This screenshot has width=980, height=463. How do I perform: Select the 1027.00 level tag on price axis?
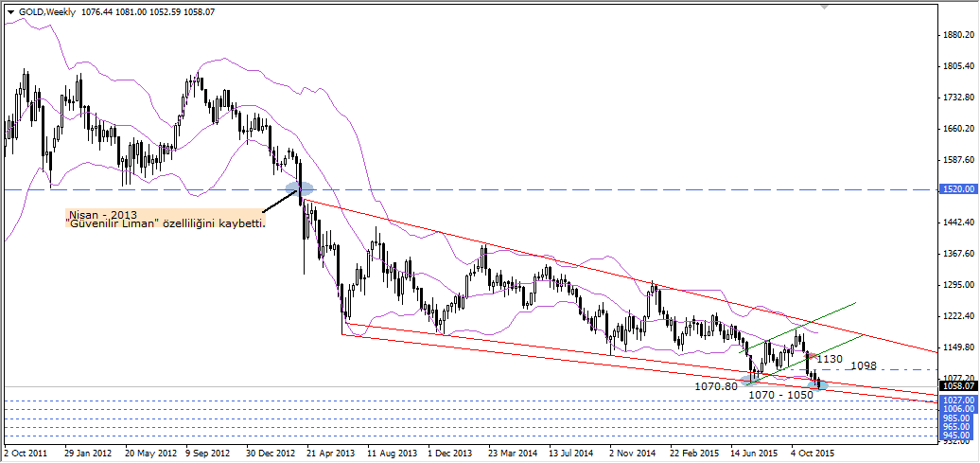958,401
